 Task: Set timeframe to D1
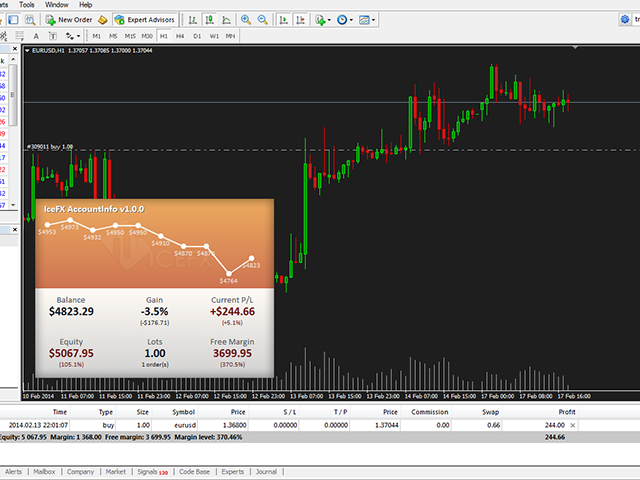click(x=197, y=36)
